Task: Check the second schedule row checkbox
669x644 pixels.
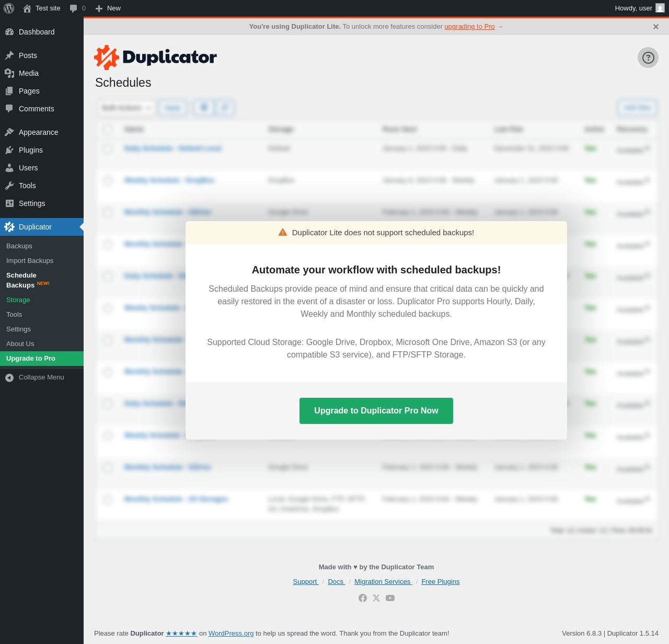Action: pyautogui.click(x=108, y=181)
